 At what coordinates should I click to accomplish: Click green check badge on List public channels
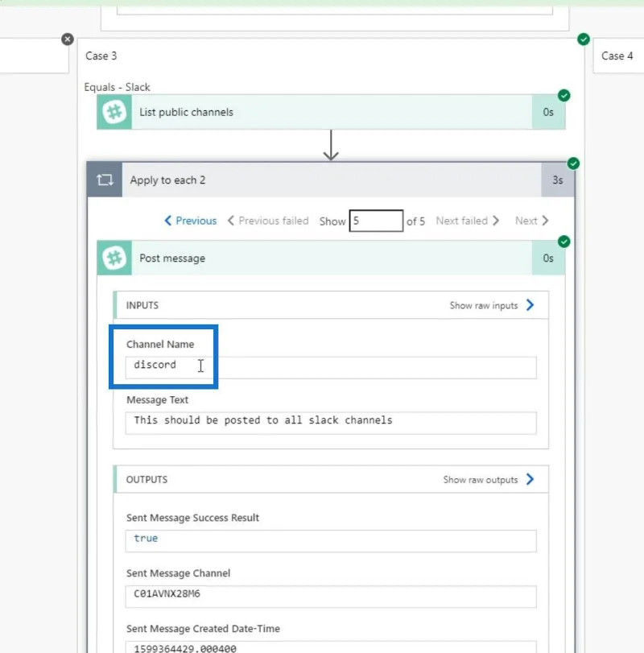coord(563,95)
